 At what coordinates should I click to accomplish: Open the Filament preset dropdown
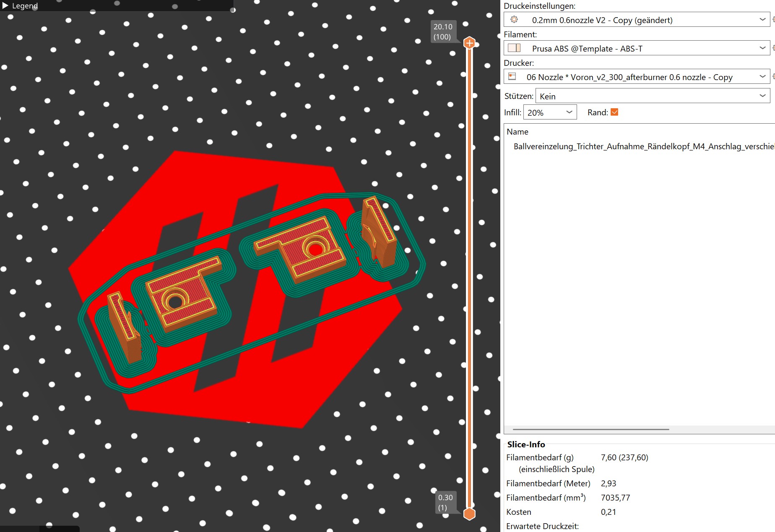point(637,48)
